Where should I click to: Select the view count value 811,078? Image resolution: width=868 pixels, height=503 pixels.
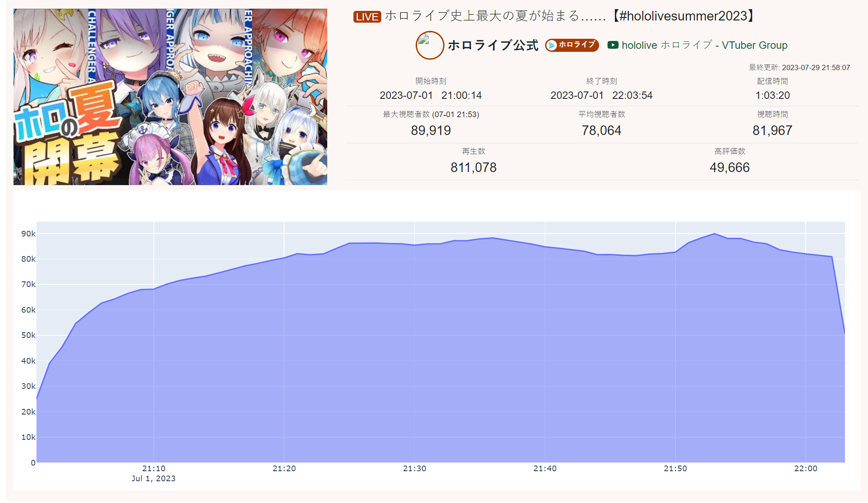click(x=474, y=168)
